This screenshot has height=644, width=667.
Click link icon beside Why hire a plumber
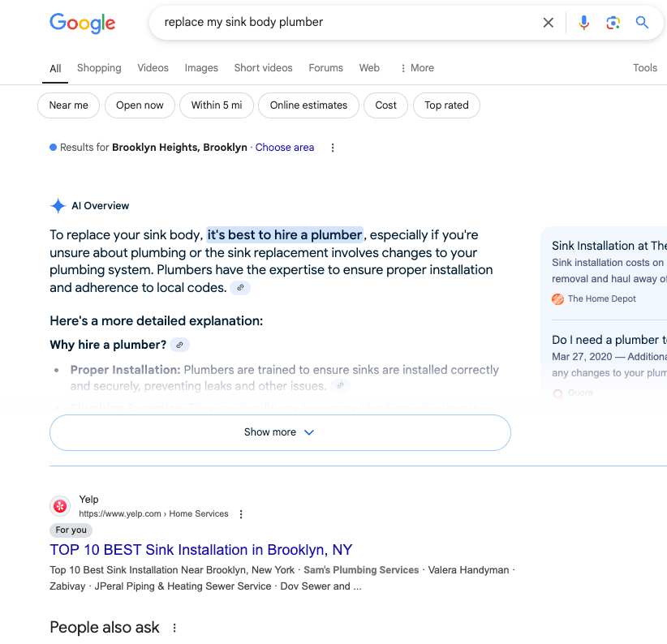coord(180,345)
